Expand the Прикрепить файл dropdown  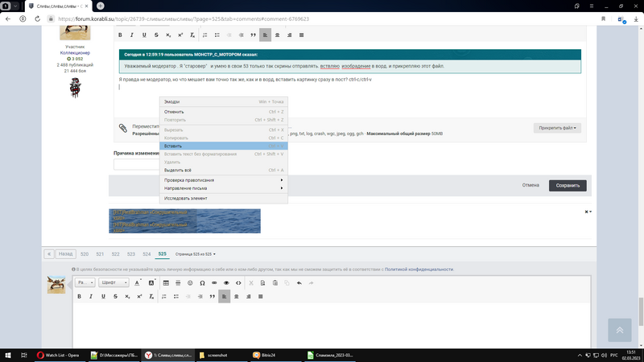tap(559, 127)
